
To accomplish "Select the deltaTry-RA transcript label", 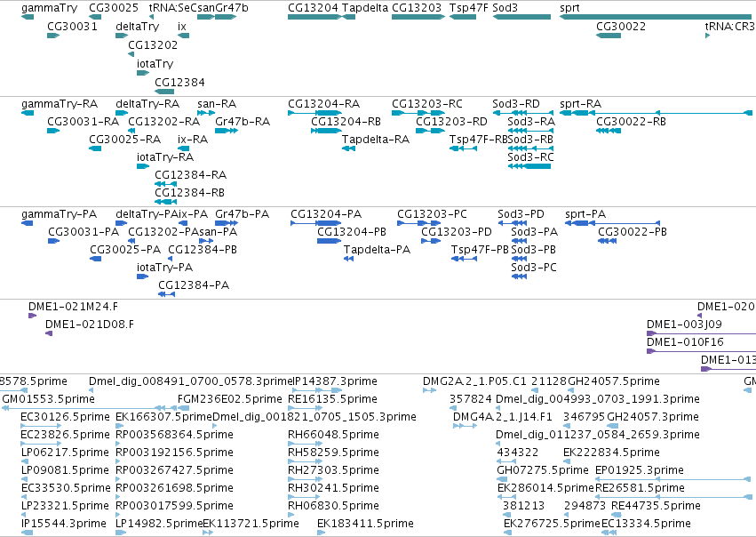I will pos(147,104).
